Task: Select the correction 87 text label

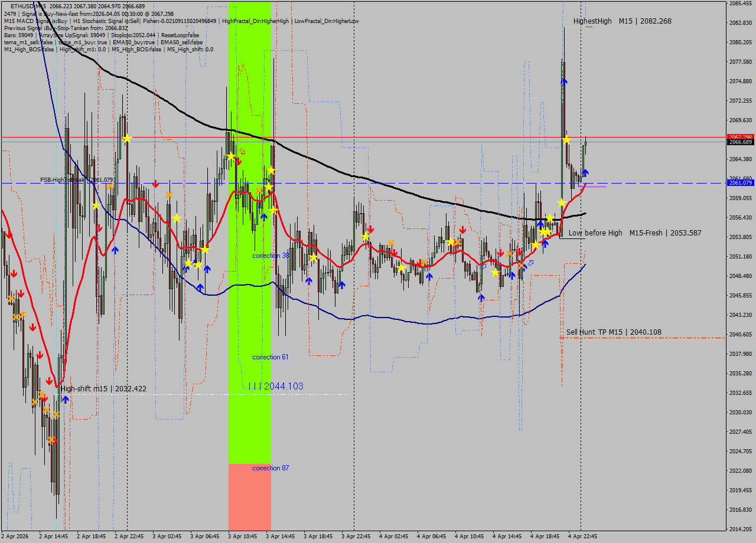Action: 271,468
